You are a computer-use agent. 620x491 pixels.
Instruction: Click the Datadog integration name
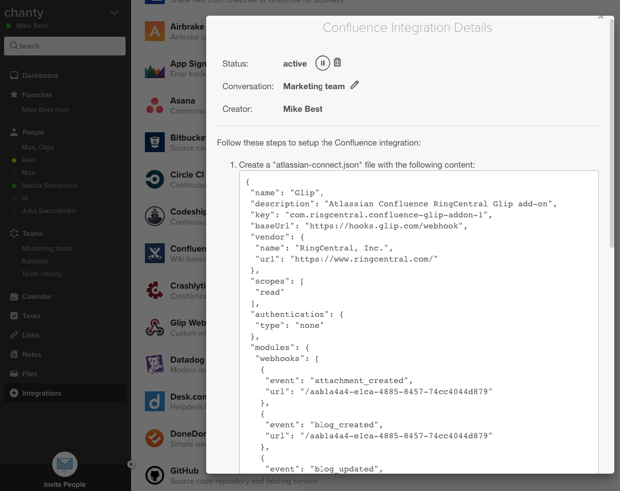click(187, 360)
